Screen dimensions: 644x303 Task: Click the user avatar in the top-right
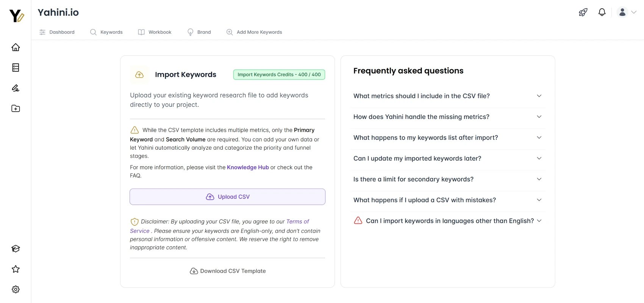click(x=622, y=12)
